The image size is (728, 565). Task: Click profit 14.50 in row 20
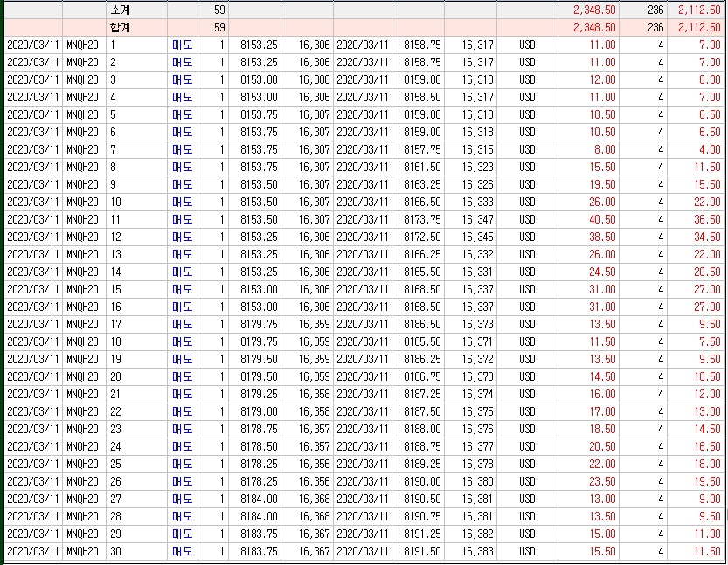click(x=603, y=376)
